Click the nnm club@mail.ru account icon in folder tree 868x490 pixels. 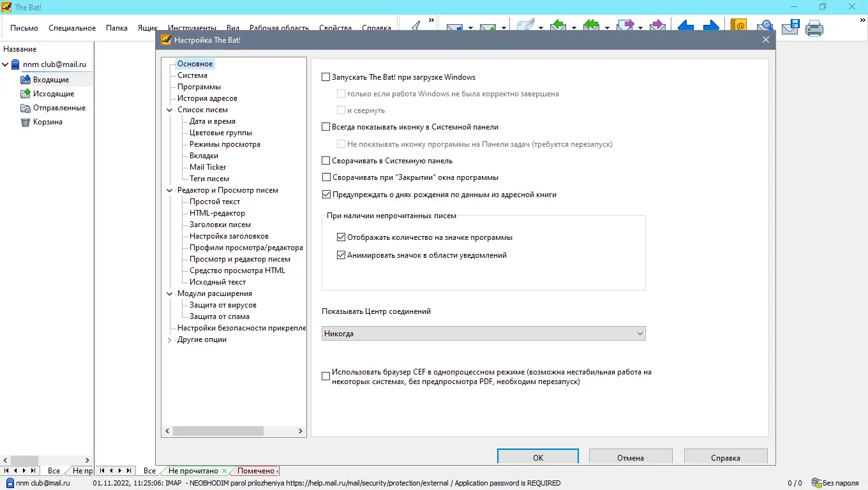16,64
